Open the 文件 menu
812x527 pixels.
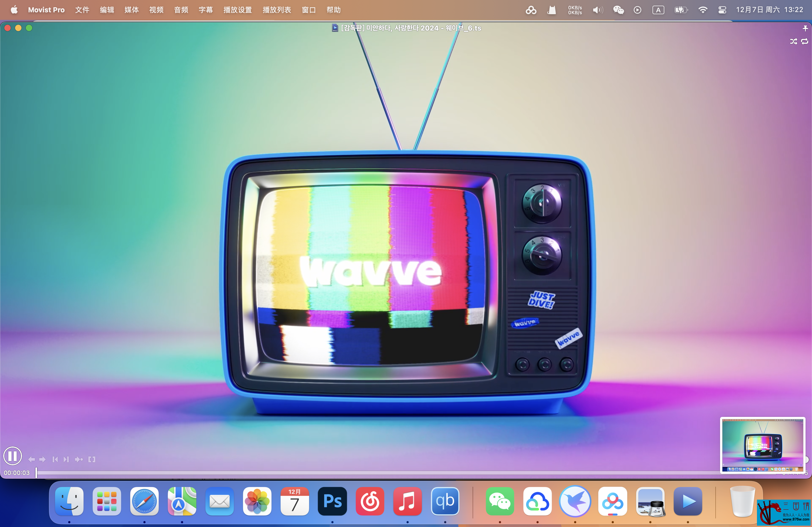click(82, 10)
